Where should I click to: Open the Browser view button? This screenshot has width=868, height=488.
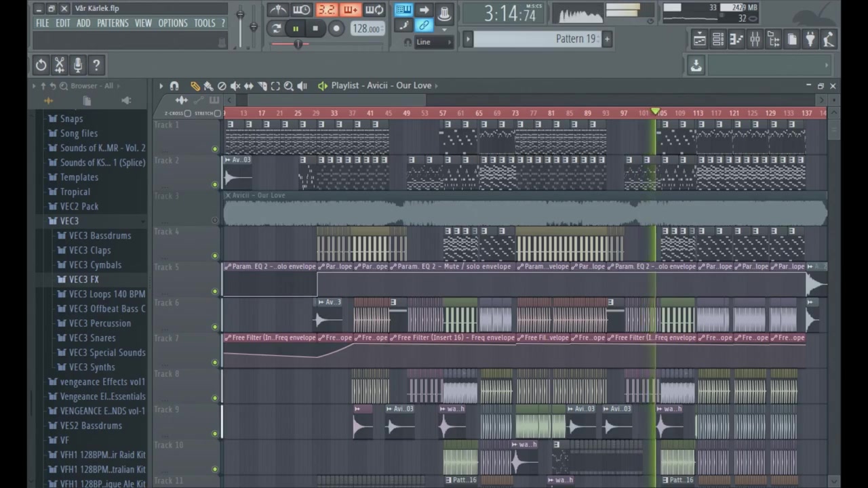click(773, 40)
